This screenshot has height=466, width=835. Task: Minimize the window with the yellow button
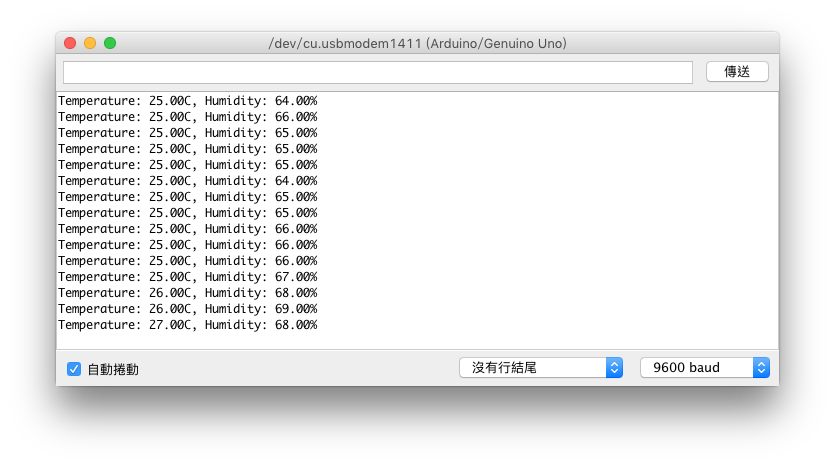tap(90, 43)
